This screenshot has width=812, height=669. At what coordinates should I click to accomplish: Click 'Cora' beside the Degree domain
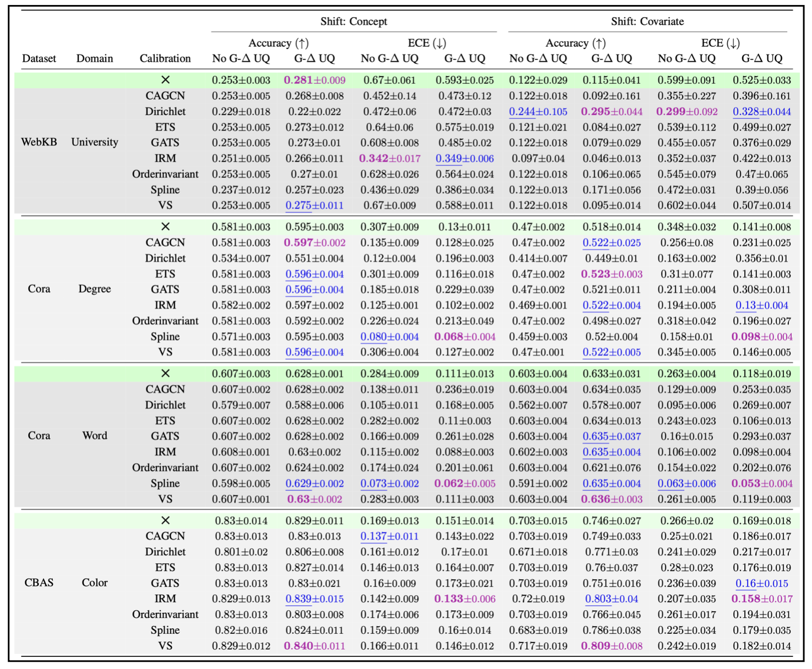point(39,289)
